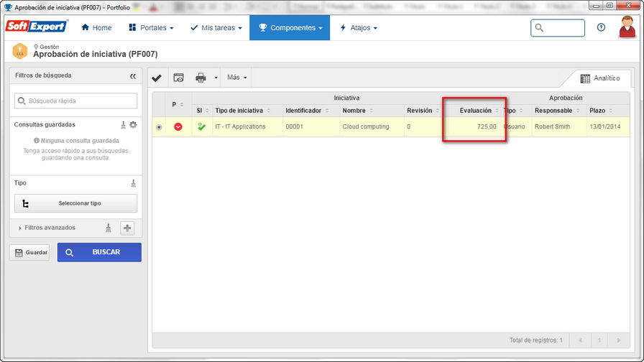Switch to the Analítico tab
The height and width of the screenshot is (362, 644).
pos(600,78)
